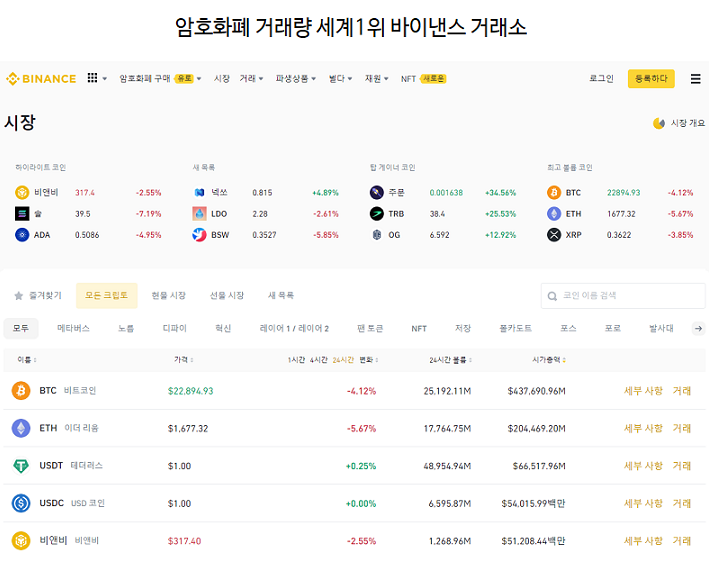Click the BTC icon in the market table

click(x=21, y=390)
